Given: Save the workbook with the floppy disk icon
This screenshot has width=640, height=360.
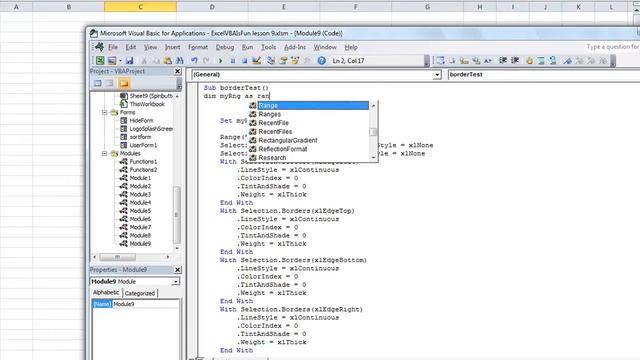Looking at the screenshot, I should pos(129,61).
